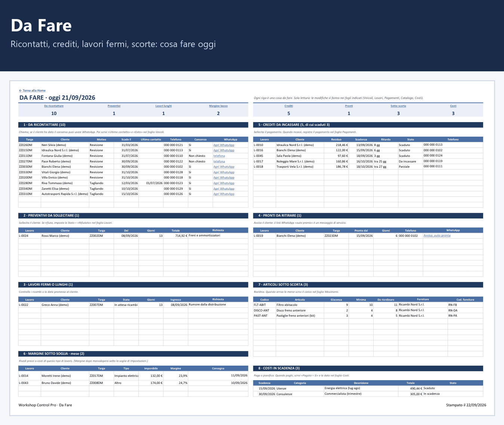Go to the 'Lavori lunghi' link
This screenshot has height=425, width=504.
[x=164, y=106]
